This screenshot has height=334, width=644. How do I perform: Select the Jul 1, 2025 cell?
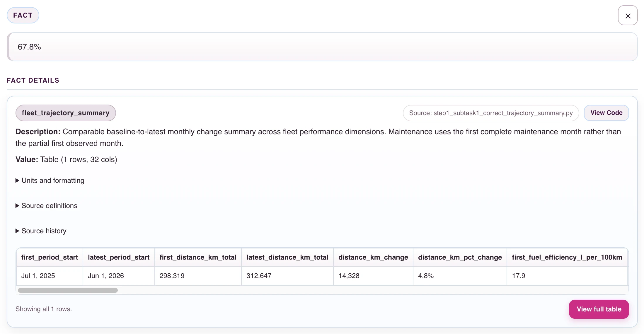[x=50, y=276]
